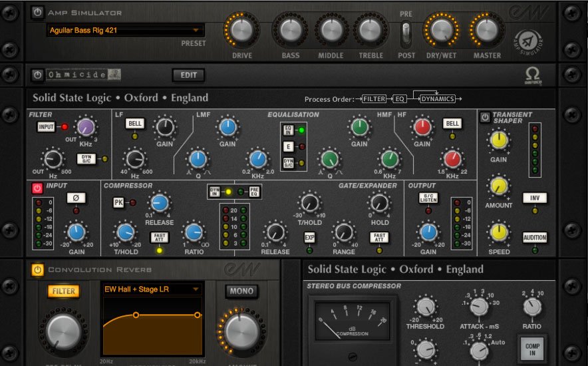Click the Convolution Reverb MONO button
This screenshot has height=366, width=588.
click(241, 291)
